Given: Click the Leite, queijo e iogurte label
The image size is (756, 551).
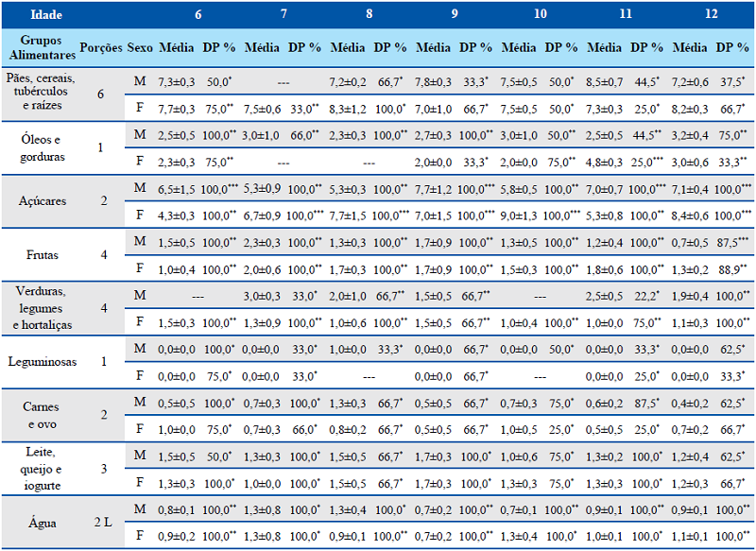Looking at the screenshot, I should 41,468.
